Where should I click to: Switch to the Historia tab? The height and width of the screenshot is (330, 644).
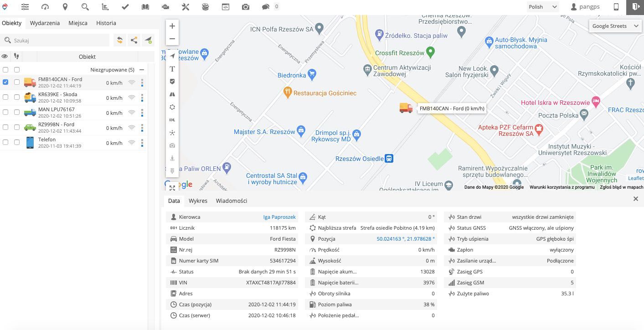click(106, 23)
